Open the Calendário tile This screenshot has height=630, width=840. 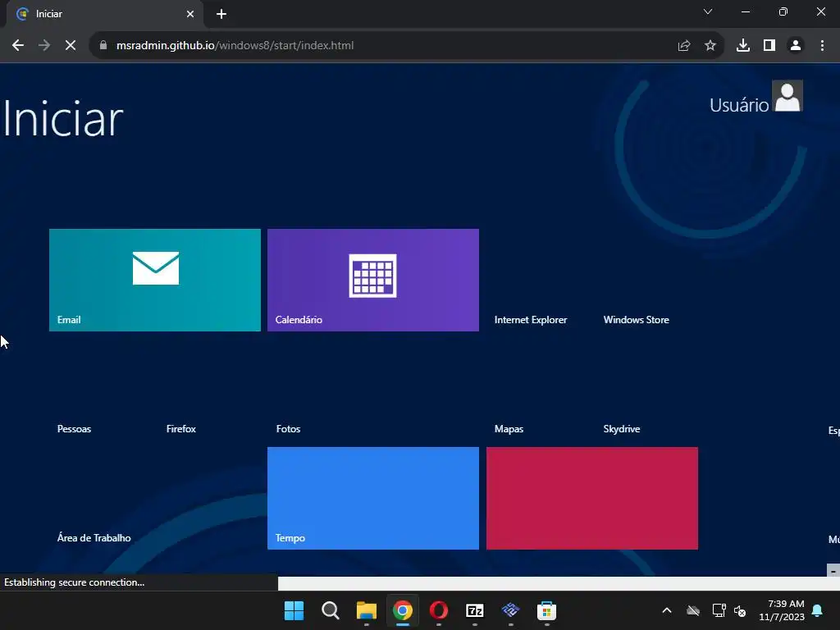click(373, 280)
